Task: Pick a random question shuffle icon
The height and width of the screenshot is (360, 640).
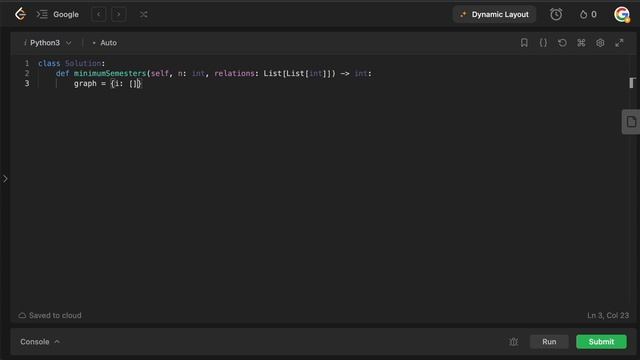Action: pos(143,14)
